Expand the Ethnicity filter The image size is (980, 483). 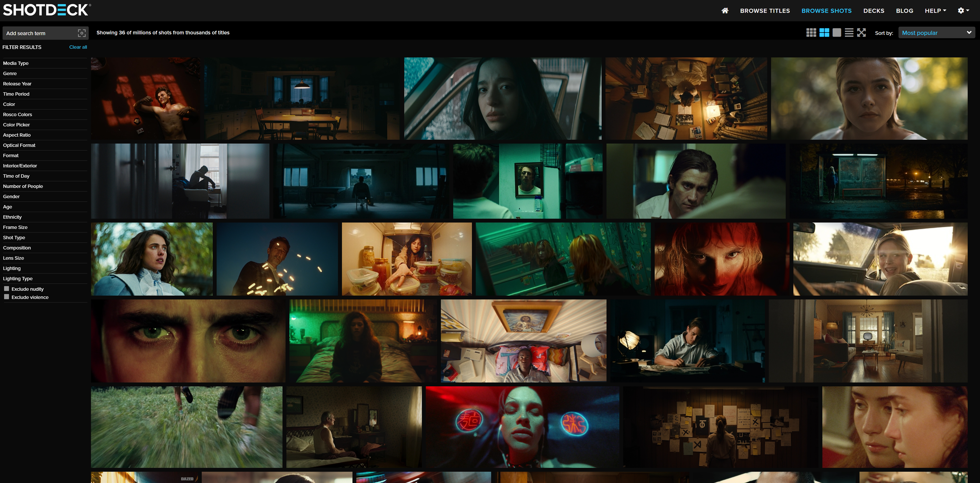45,217
